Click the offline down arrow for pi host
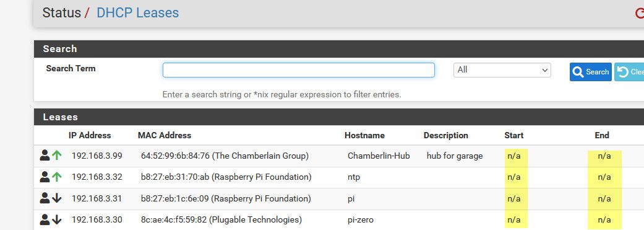Image resolution: width=644 pixels, height=230 pixels. click(x=57, y=199)
